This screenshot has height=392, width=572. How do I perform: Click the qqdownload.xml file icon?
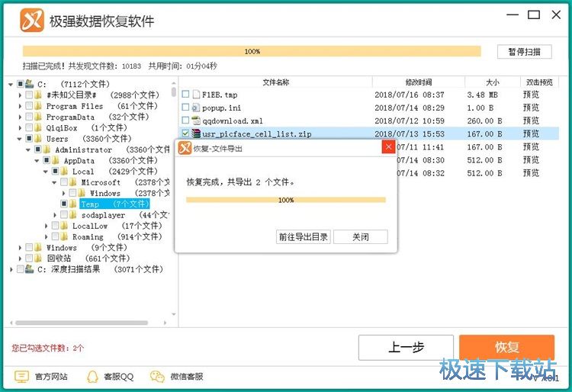(196, 120)
